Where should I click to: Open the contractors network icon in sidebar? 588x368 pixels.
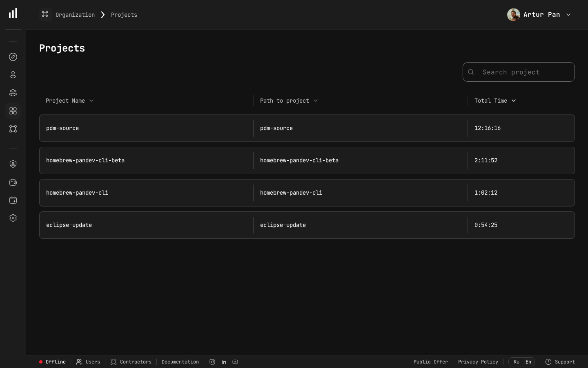coord(13,129)
